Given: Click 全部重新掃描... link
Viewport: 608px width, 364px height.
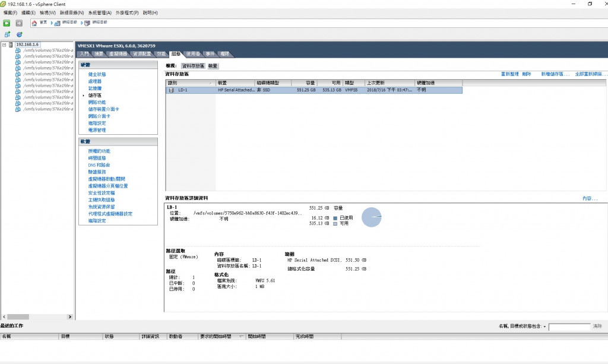Looking at the screenshot, I should [x=590, y=74].
